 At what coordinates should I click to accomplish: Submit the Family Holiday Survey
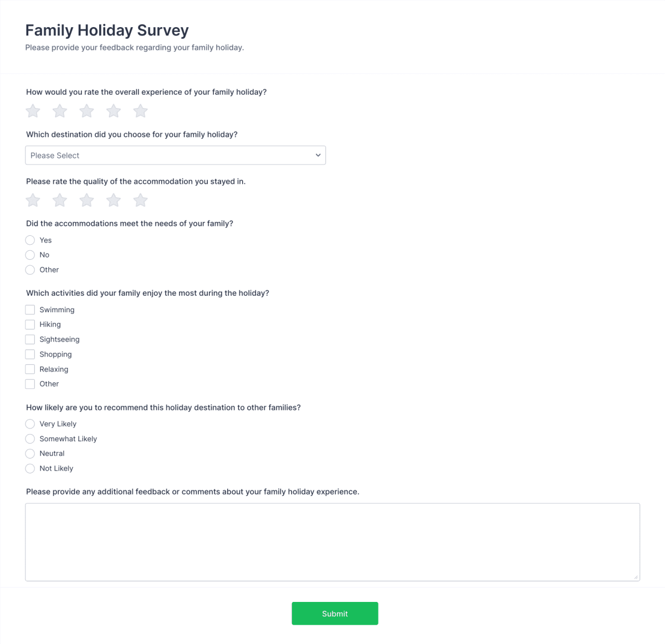coord(335,613)
